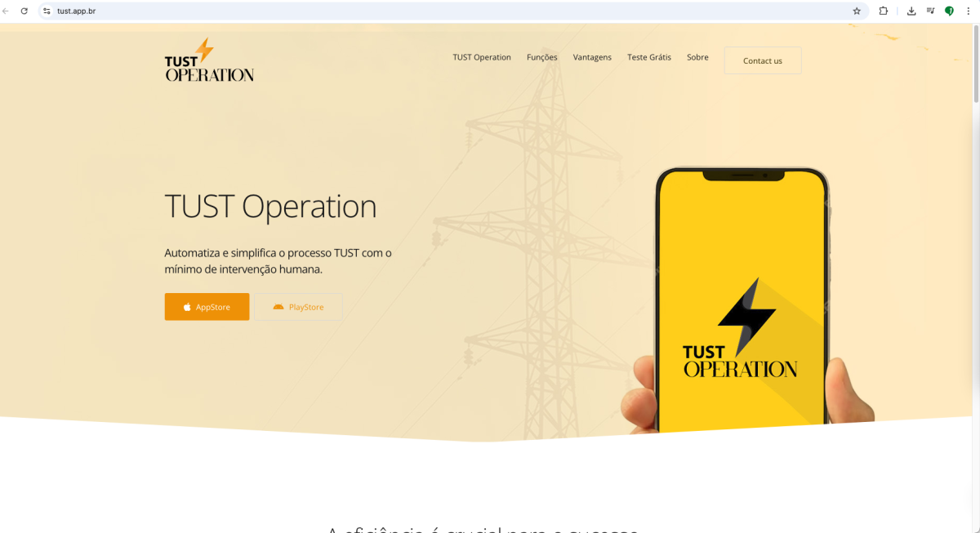Click the green profile avatar icon
The height and width of the screenshot is (533, 980).
[949, 11]
